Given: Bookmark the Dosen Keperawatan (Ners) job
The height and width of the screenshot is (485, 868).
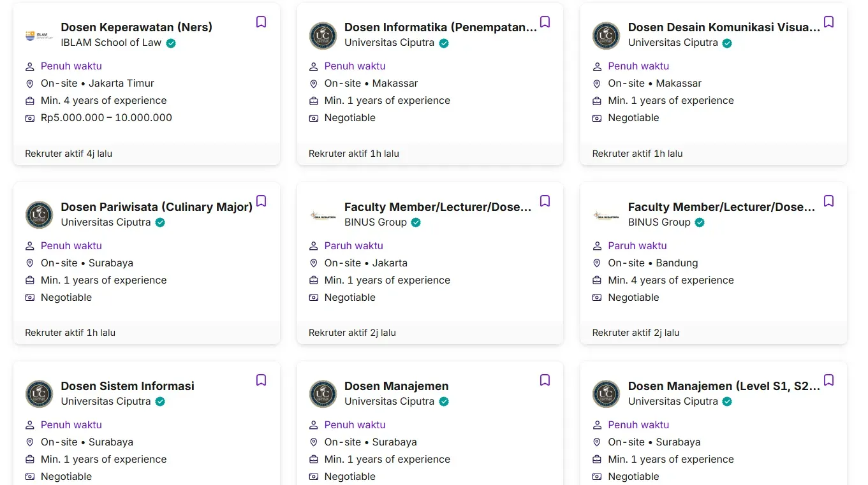Looking at the screenshot, I should pos(261,22).
